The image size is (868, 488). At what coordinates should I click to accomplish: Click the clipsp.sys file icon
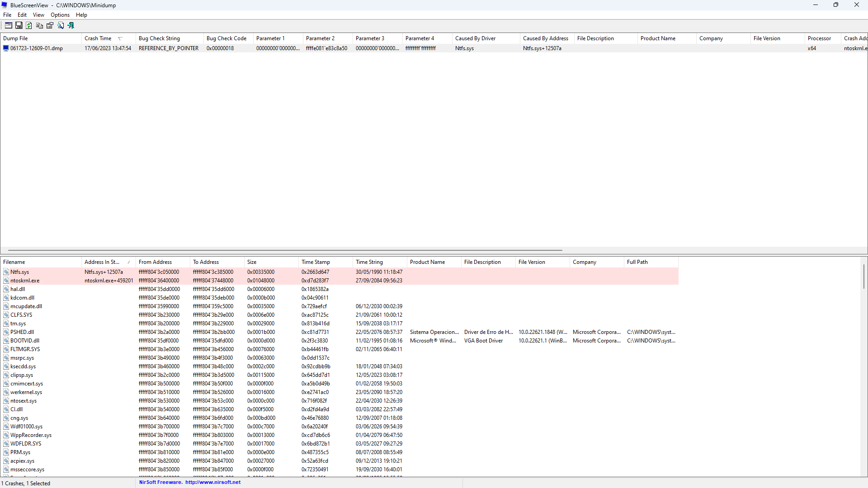pos(6,375)
